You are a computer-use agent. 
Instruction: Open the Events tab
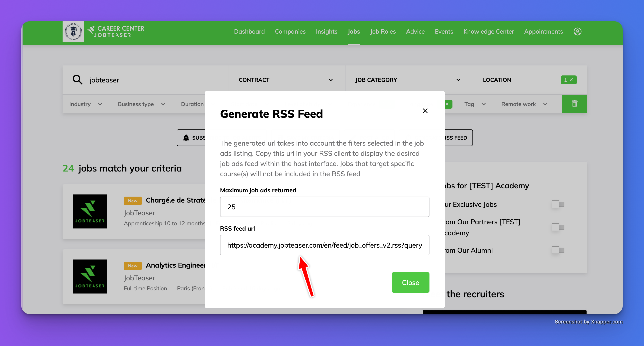click(x=444, y=31)
